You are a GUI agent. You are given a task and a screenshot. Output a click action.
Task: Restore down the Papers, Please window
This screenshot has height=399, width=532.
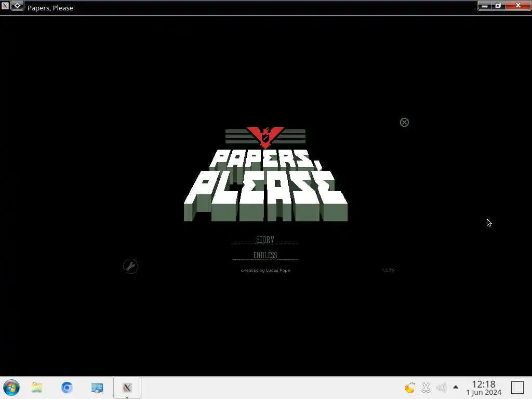(498, 6)
